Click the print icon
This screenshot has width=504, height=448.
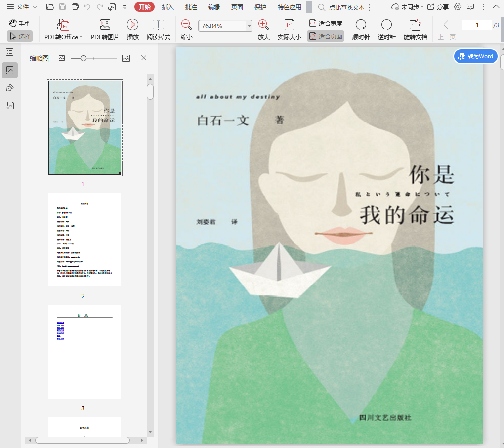[75, 7]
